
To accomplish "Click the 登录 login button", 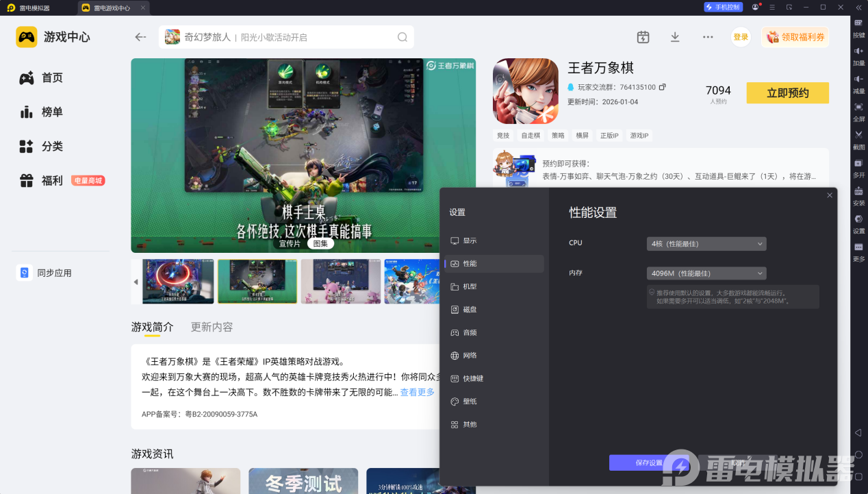I will (x=741, y=37).
